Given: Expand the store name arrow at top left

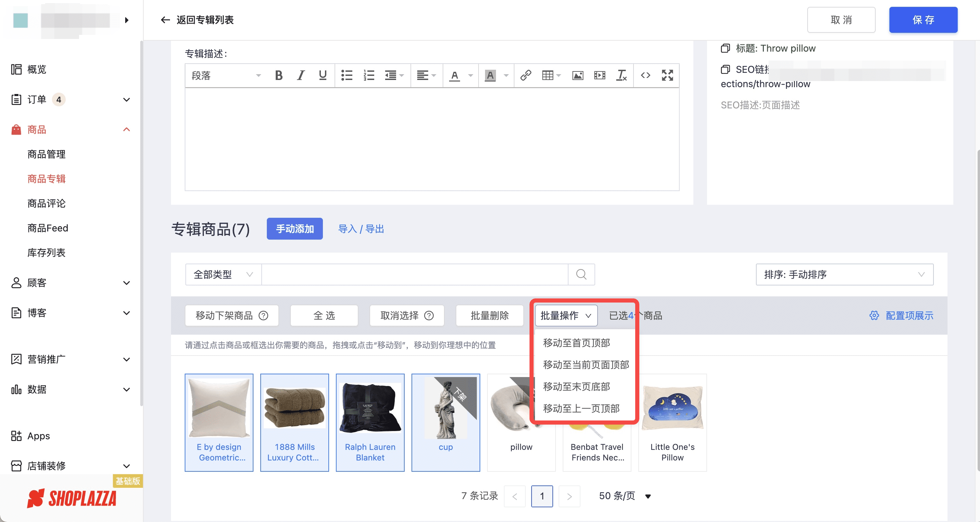Looking at the screenshot, I should point(127,20).
